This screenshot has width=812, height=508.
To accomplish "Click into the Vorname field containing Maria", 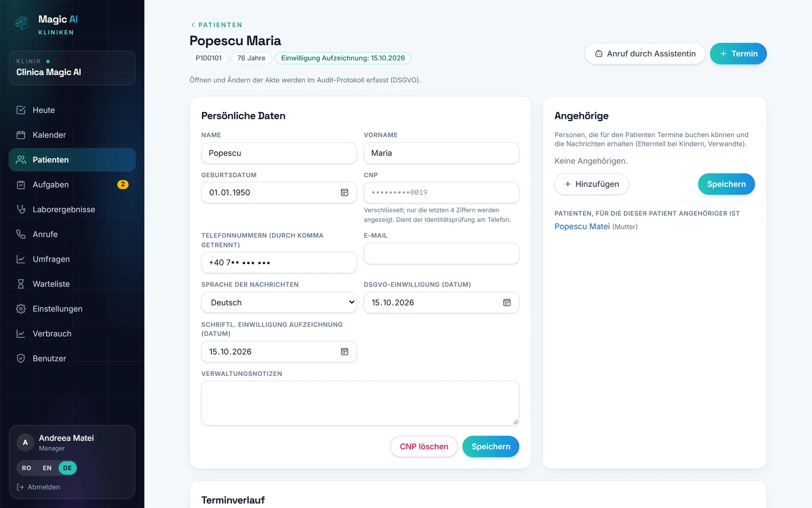I will click(442, 153).
